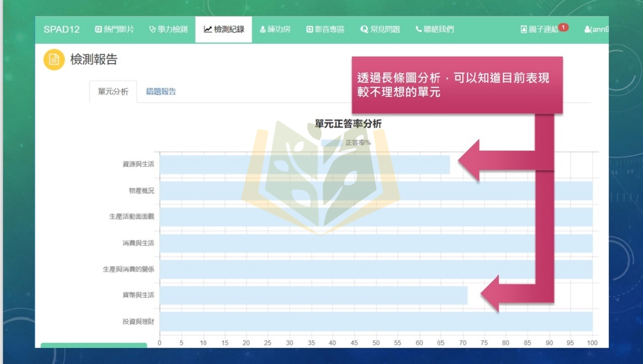Click the 資源與生活 bar
The image size is (643, 364).
coord(305,165)
